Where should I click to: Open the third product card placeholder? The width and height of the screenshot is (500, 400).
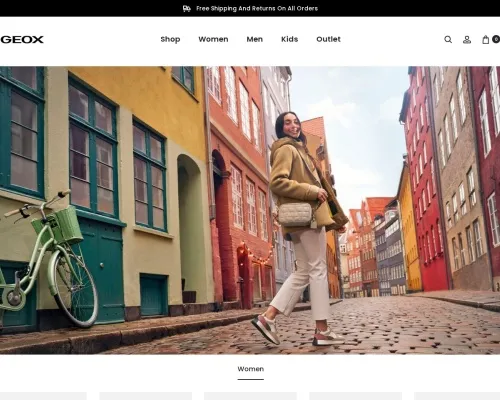(250, 396)
